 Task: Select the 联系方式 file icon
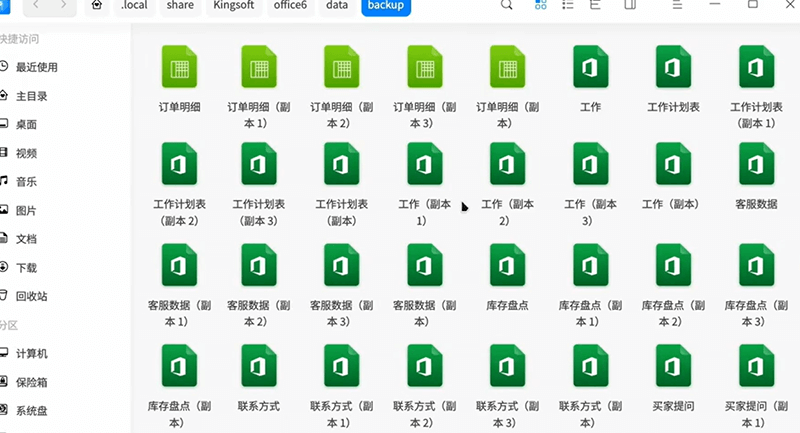[x=259, y=366]
